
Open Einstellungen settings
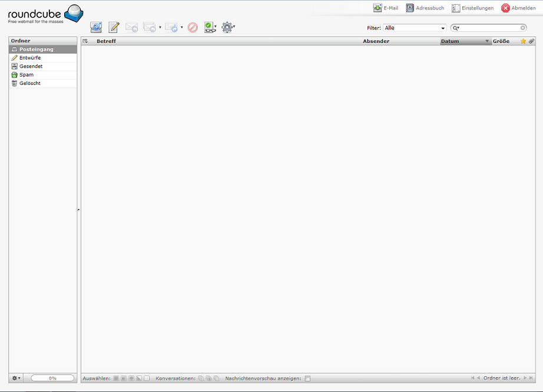473,8
